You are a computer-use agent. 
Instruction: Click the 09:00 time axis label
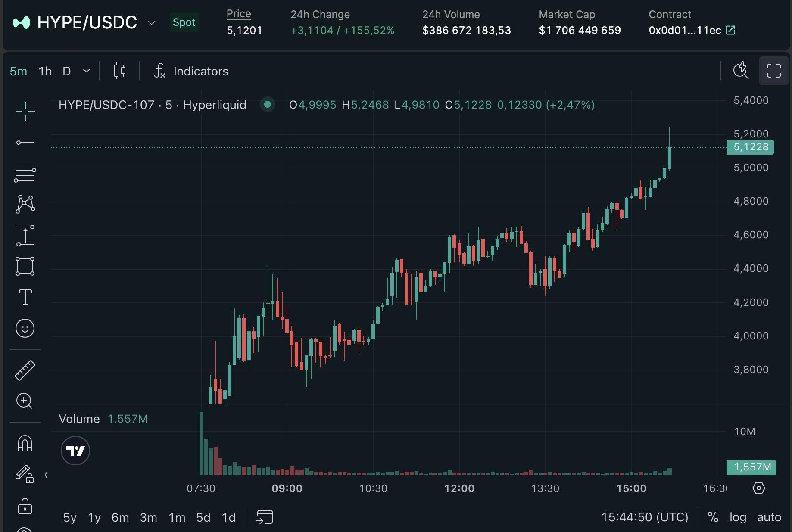pos(287,488)
